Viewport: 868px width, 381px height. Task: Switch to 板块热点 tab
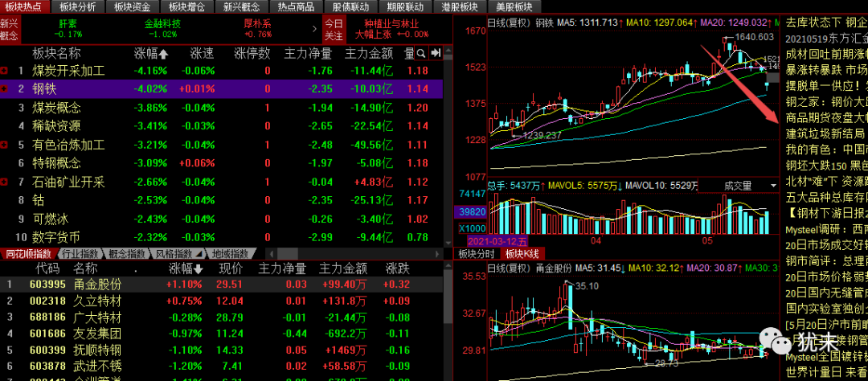(x=24, y=6)
